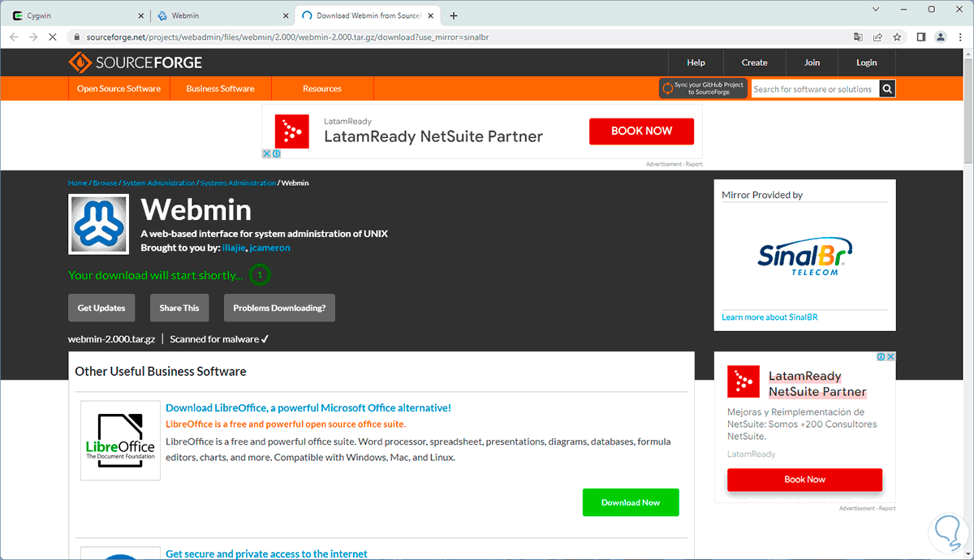Viewport: 974px width, 560px height.
Task: Click the webmin-2.000.tar.gz file name
Action: [x=111, y=339]
